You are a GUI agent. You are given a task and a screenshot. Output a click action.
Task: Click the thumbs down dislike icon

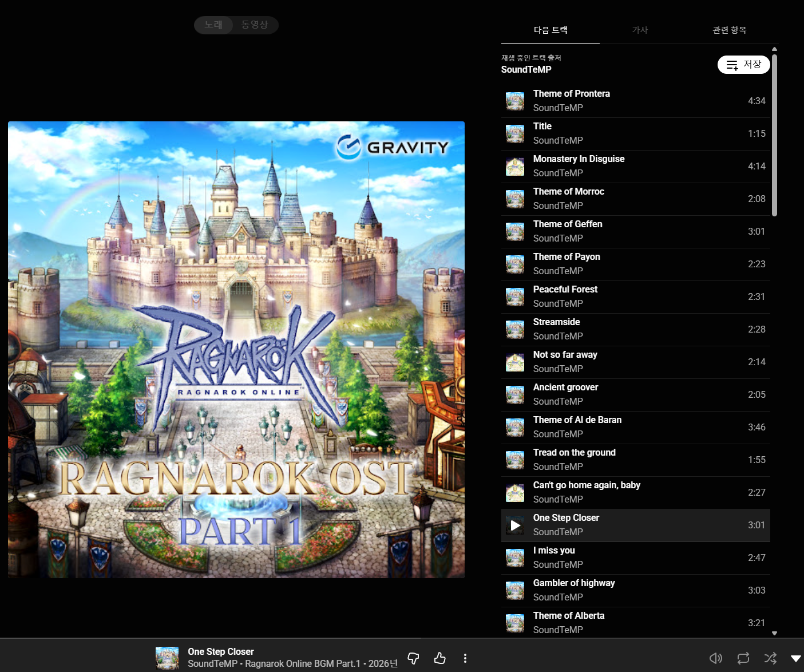pos(413,658)
